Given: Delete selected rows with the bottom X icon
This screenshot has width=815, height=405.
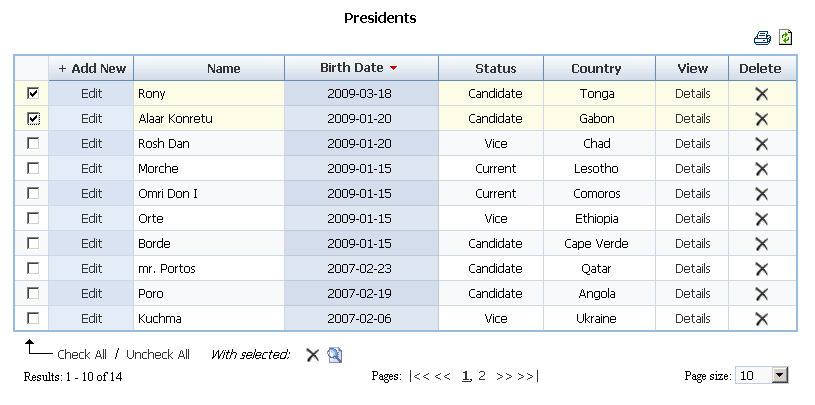Looking at the screenshot, I should (x=312, y=355).
